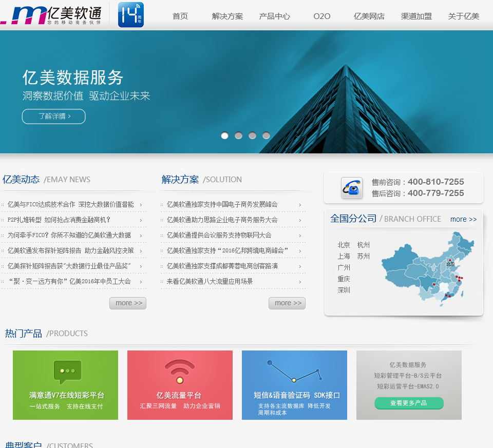Select 重庆 branch office
This screenshot has height=448, width=493.
[344, 279]
